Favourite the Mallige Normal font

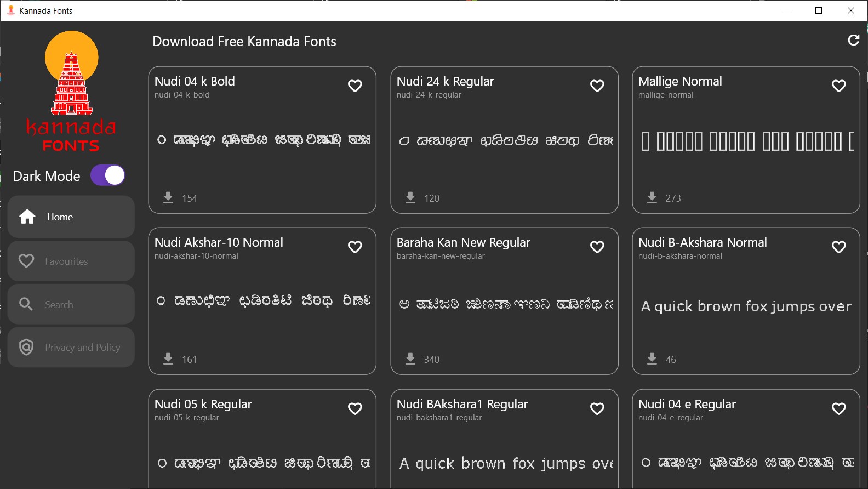tap(839, 86)
